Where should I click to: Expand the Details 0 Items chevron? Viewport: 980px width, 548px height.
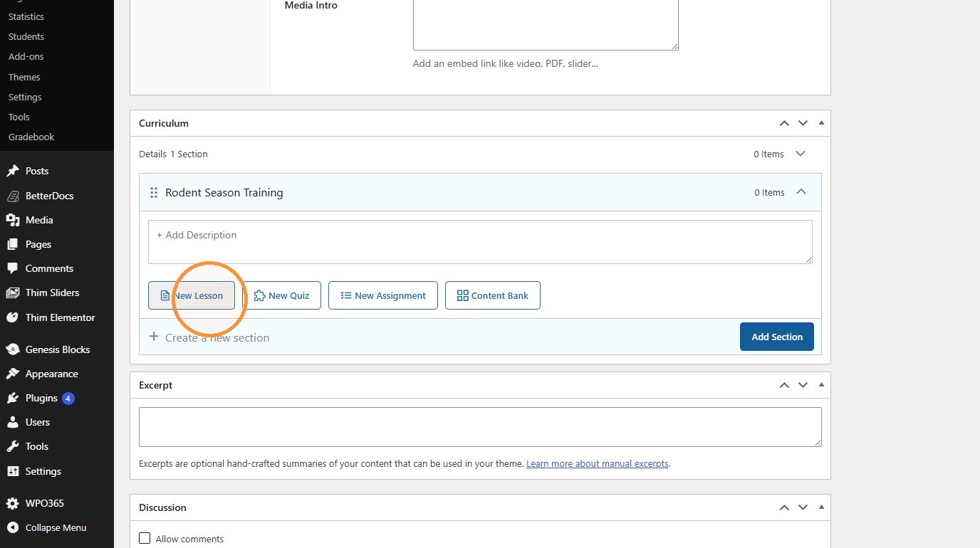point(801,154)
